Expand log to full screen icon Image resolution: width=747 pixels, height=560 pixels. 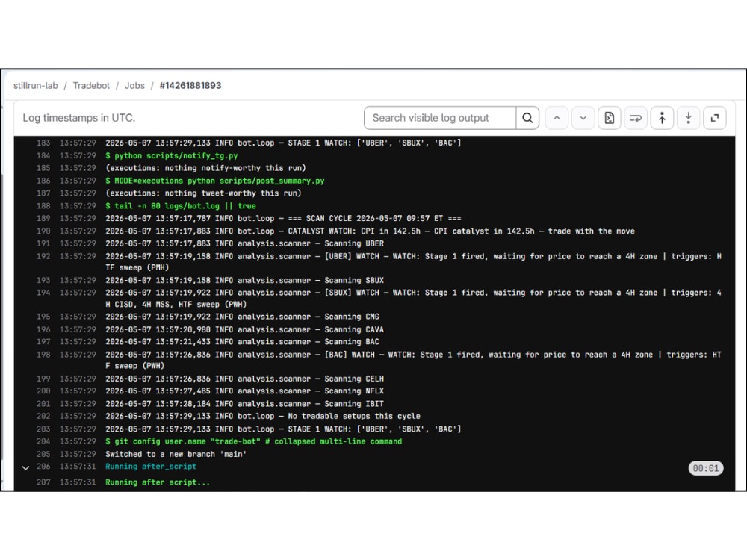click(715, 118)
